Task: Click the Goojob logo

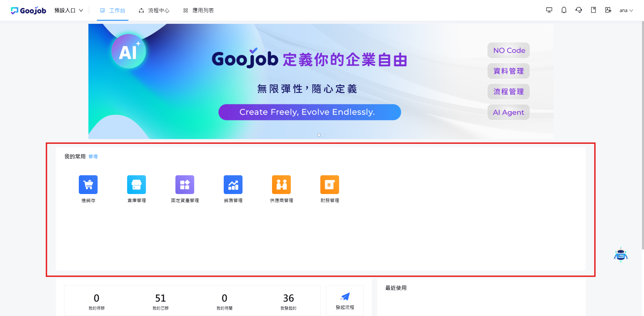Action: [29, 10]
